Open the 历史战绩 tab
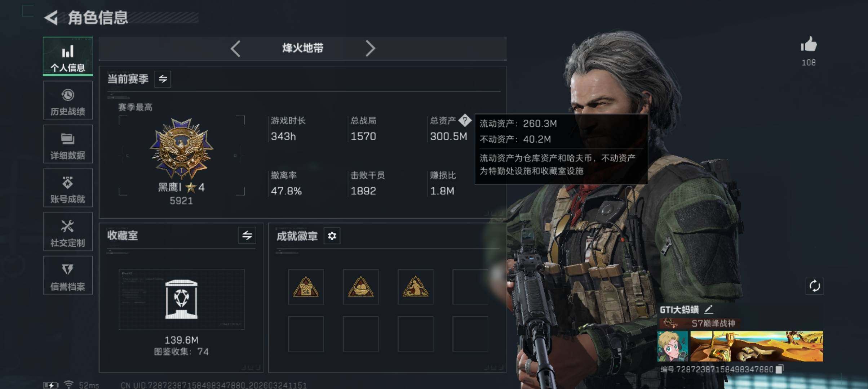Screen dimensions: 868x389 (x=68, y=100)
